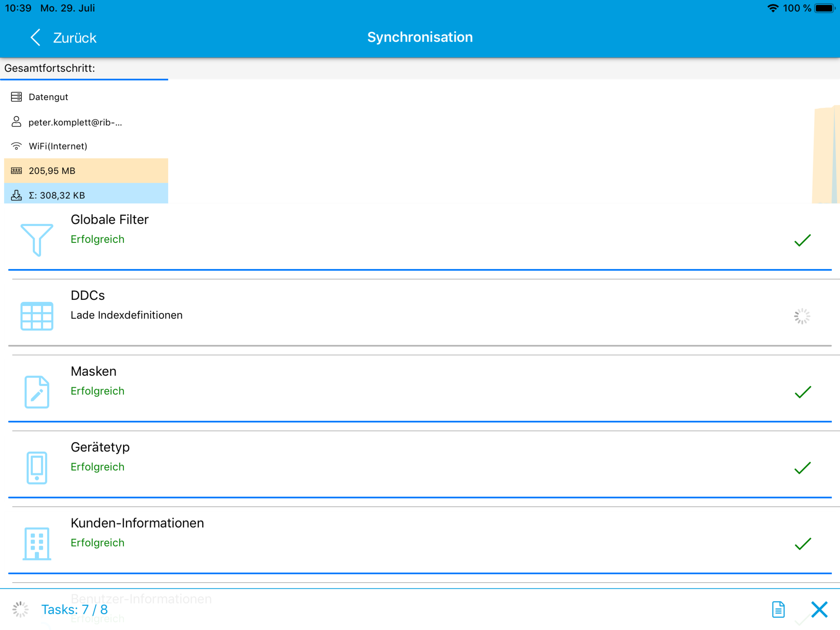Cancel sync with the blue X icon

(x=819, y=609)
